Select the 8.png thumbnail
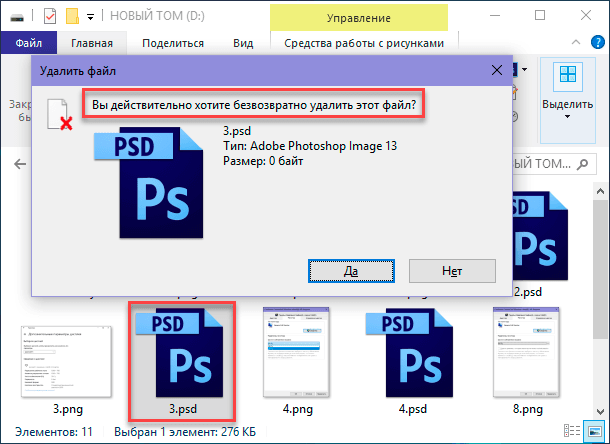610x444 pixels. point(526,353)
